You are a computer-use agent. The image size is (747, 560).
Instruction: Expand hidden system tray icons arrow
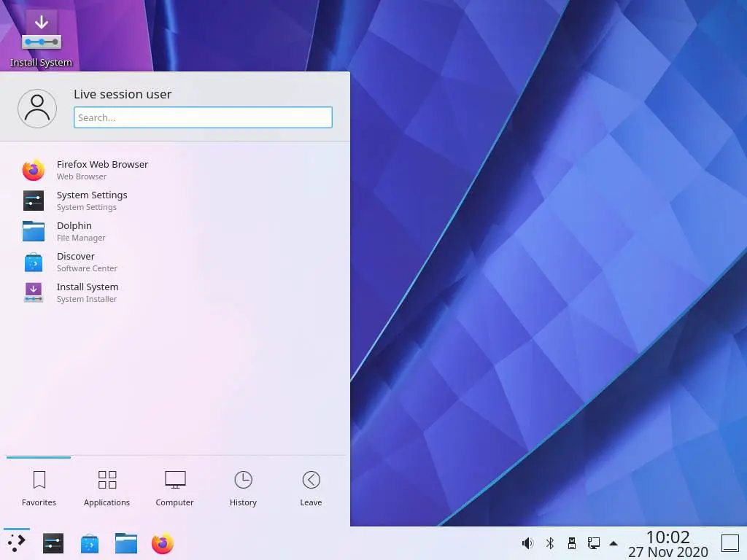click(614, 543)
